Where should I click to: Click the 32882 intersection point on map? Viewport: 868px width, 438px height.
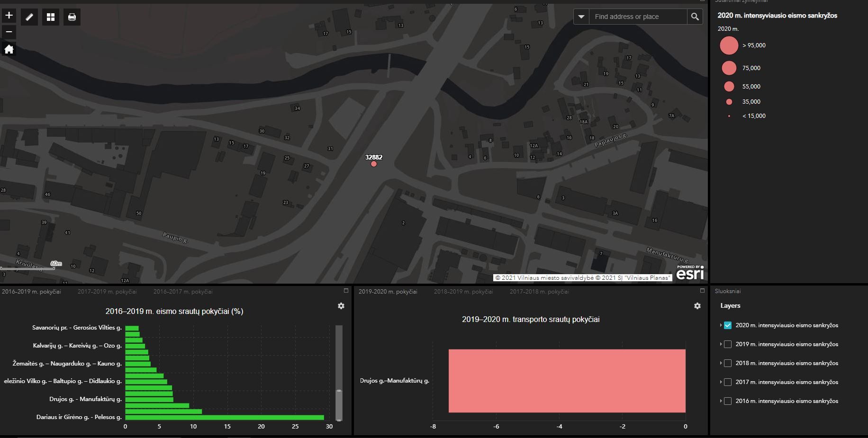[x=374, y=164]
